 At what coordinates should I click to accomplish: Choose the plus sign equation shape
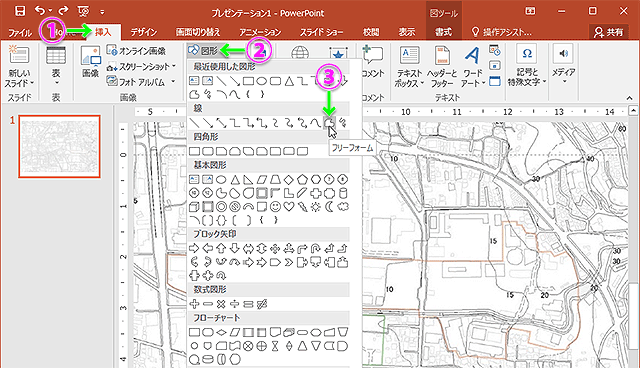(x=194, y=304)
